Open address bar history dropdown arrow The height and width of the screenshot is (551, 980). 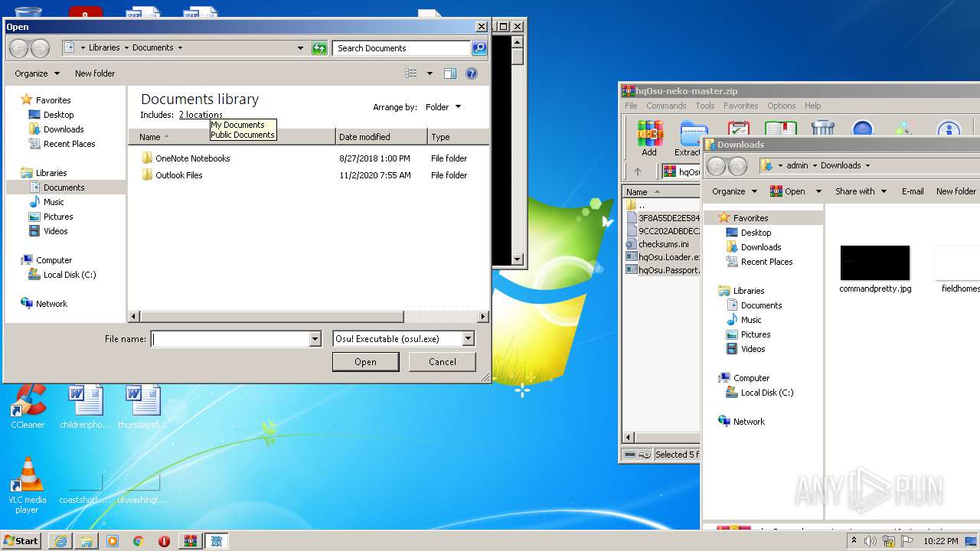pos(300,48)
